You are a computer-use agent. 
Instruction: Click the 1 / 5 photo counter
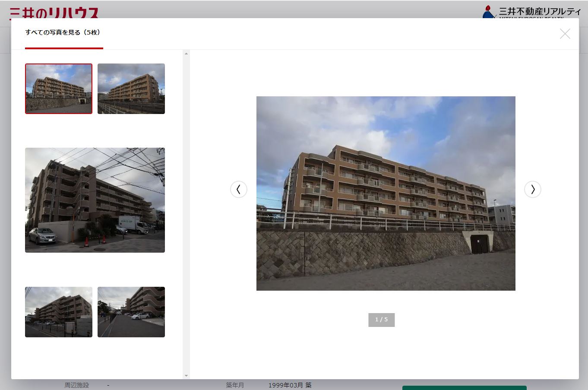pyautogui.click(x=382, y=320)
